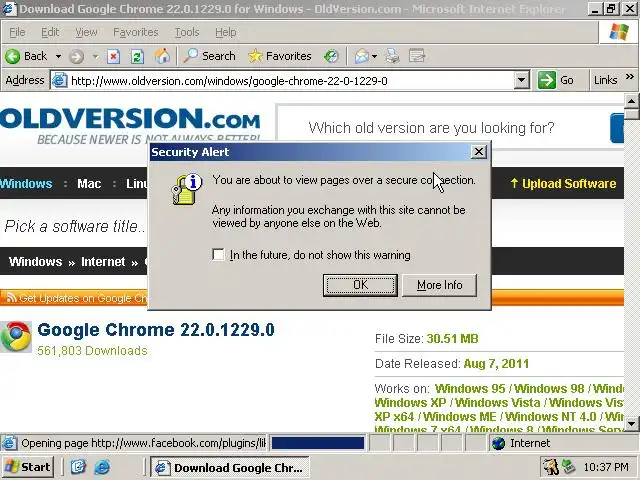Stop page loading with the red X icon
This screenshot has width=640, height=480.
[x=113, y=56]
